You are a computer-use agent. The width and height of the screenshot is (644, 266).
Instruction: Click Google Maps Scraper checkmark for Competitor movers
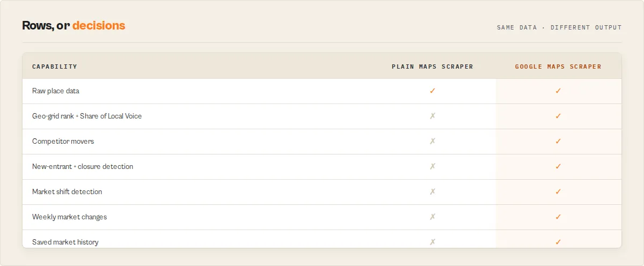click(x=558, y=141)
